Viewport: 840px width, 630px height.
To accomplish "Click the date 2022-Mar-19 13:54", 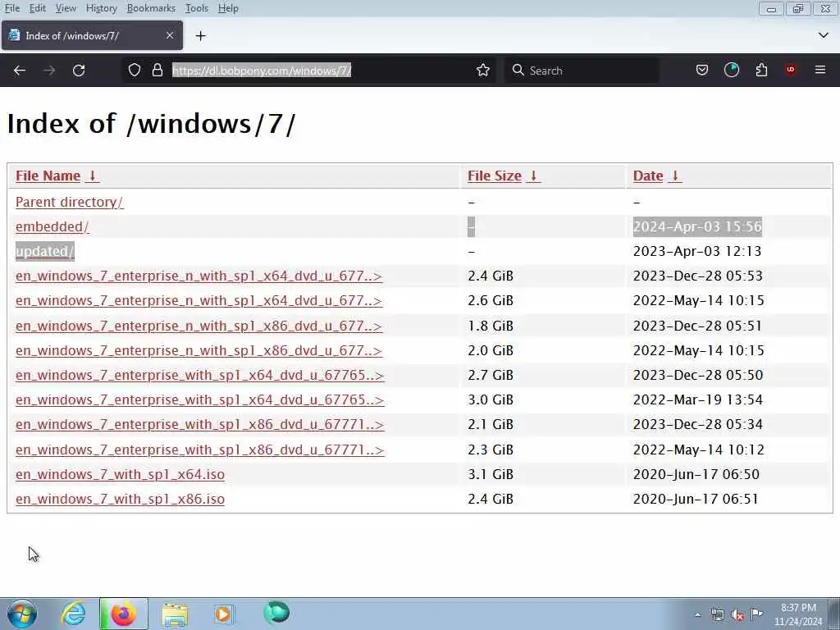I will (x=698, y=399).
